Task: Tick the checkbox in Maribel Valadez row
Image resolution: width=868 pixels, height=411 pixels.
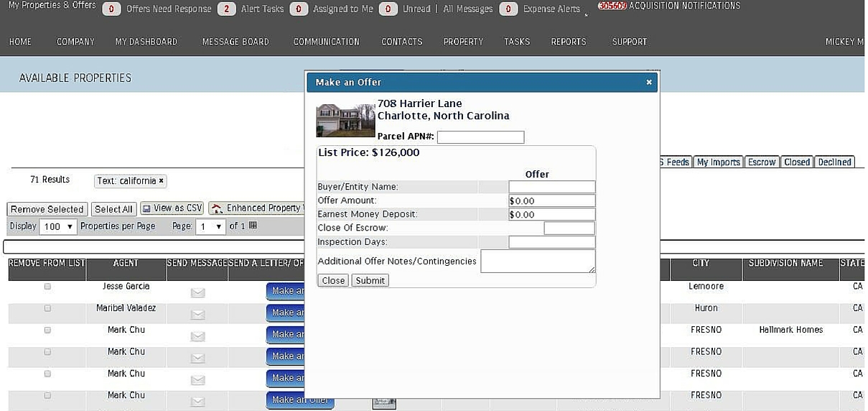Action: (47, 308)
